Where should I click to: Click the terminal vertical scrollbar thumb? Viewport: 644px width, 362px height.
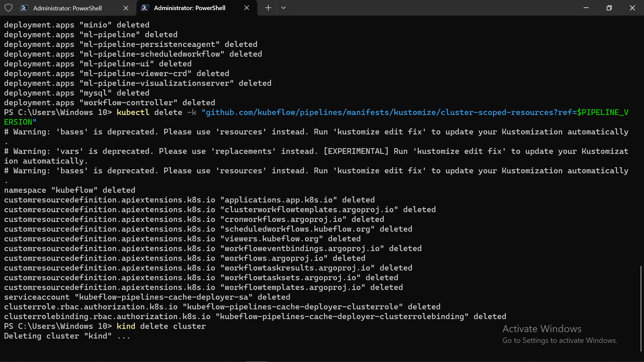641,308
